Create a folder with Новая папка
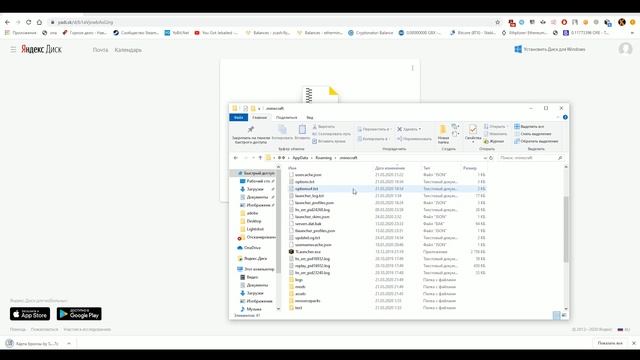The image size is (640, 360). tap(443, 134)
